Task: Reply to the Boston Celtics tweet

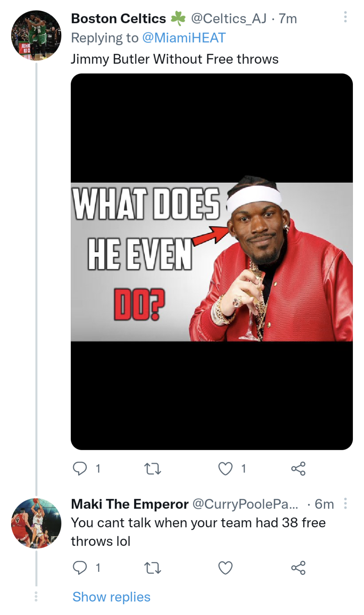Action: coord(80,468)
